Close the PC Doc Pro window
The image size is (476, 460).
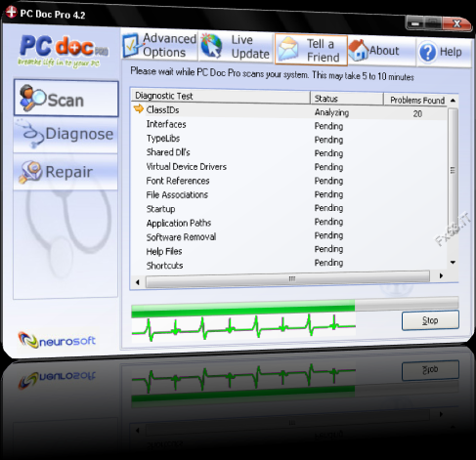pos(456,24)
